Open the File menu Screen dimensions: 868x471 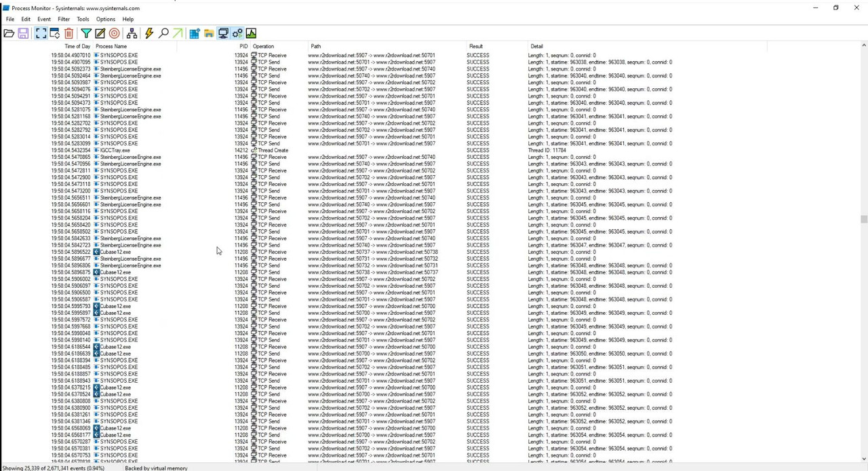10,19
